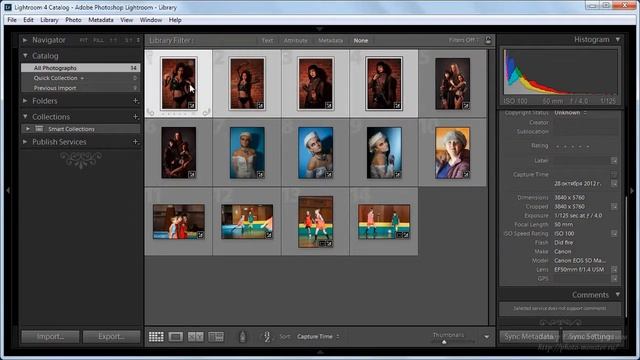Select the Text library filter
The width and height of the screenshot is (640, 360).
(267, 40)
